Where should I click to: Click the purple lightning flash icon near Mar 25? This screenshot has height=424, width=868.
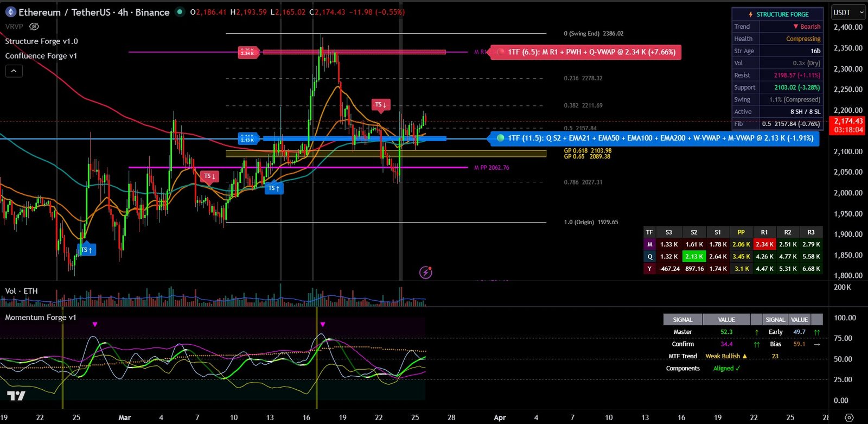pos(426,273)
